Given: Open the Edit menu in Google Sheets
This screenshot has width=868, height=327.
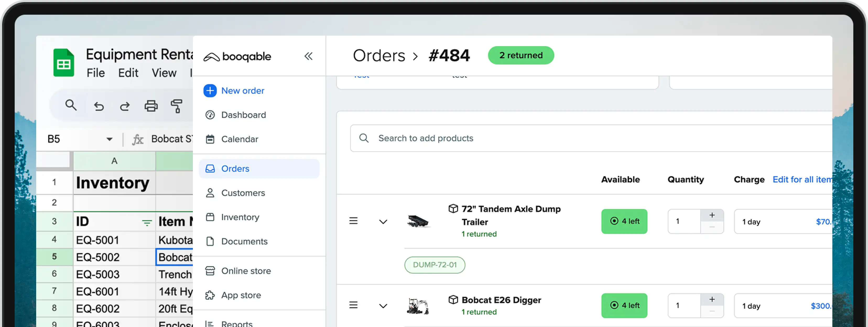Looking at the screenshot, I should click(128, 73).
